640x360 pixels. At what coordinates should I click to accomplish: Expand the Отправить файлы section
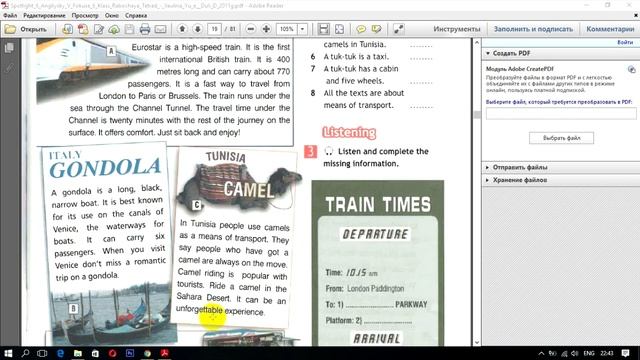coord(516,167)
